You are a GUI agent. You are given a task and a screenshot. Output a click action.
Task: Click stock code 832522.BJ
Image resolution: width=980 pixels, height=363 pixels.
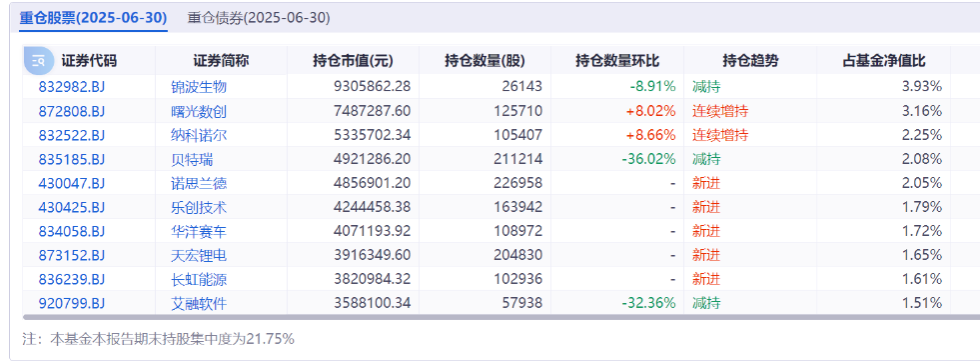[x=71, y=135]
